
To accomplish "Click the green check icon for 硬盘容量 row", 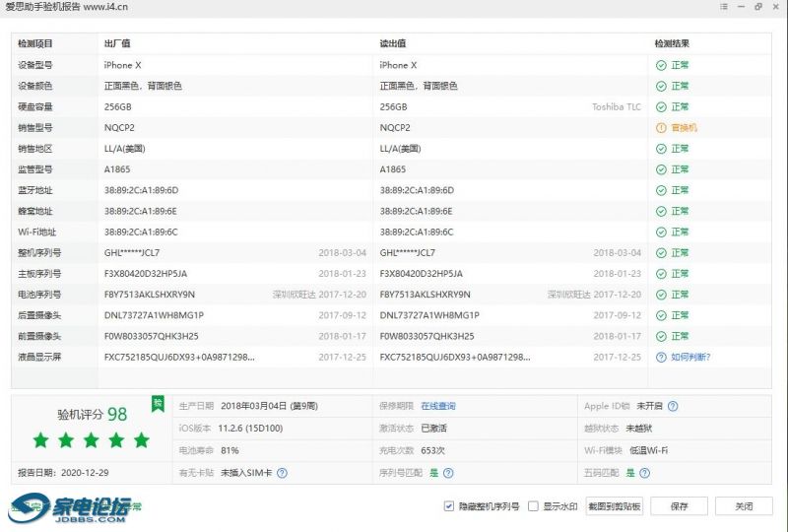I will (661, 107).
